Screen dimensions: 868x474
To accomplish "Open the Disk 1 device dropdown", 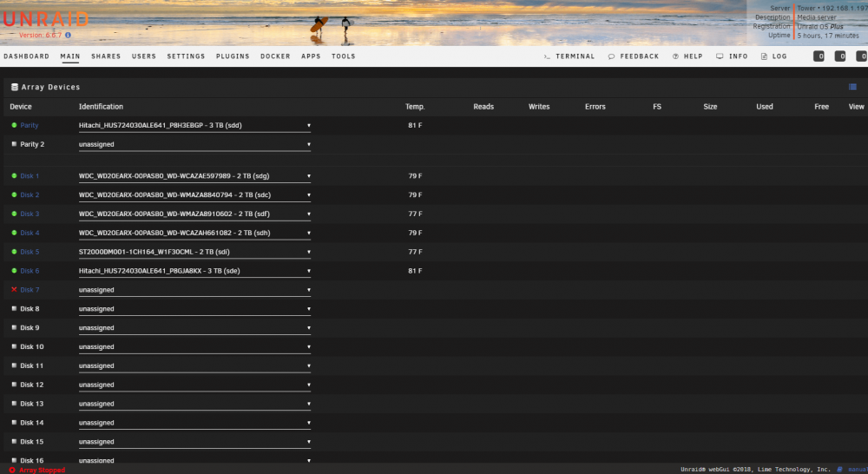I will click(x=194, y=176).
